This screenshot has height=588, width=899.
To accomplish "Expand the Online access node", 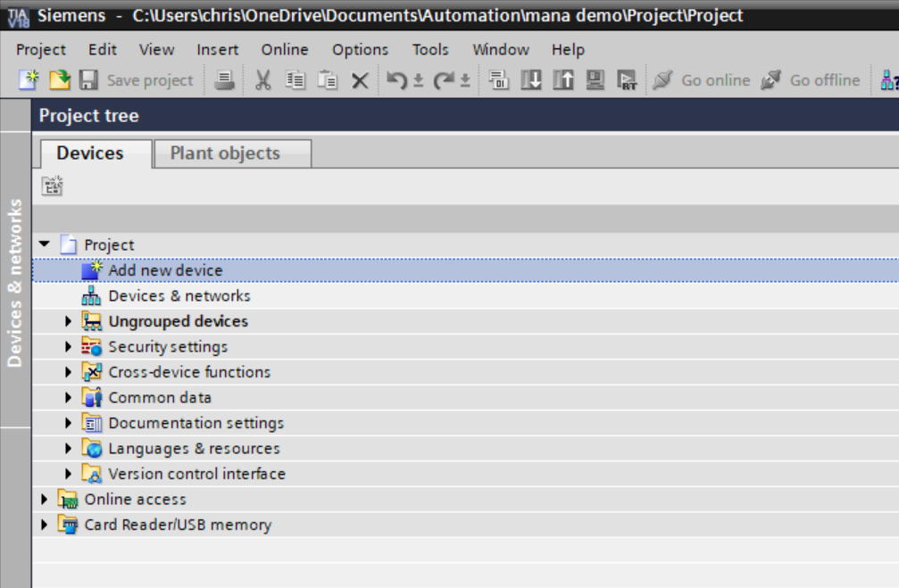I will coord(44,499).
